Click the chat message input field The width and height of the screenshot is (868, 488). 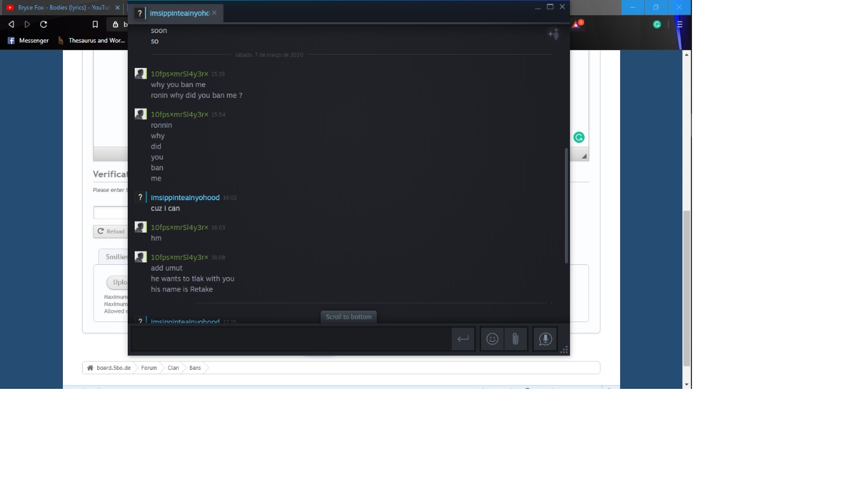(289, 339)
